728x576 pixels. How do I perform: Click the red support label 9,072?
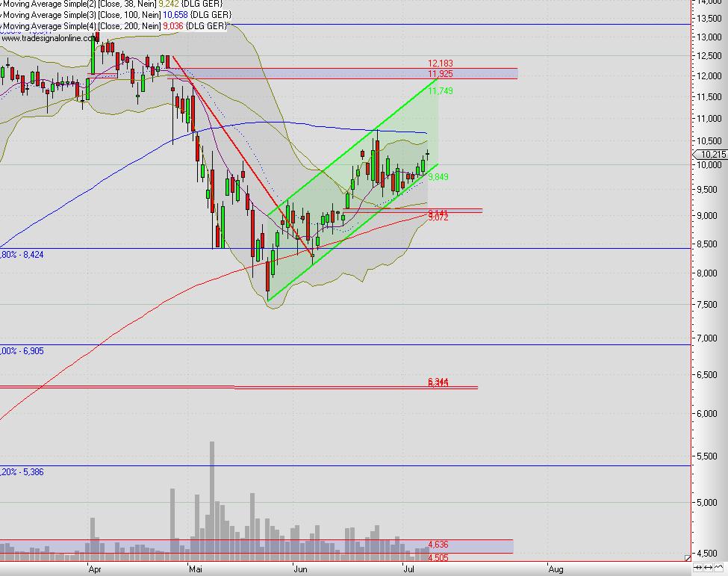click(x=438, y=218)
